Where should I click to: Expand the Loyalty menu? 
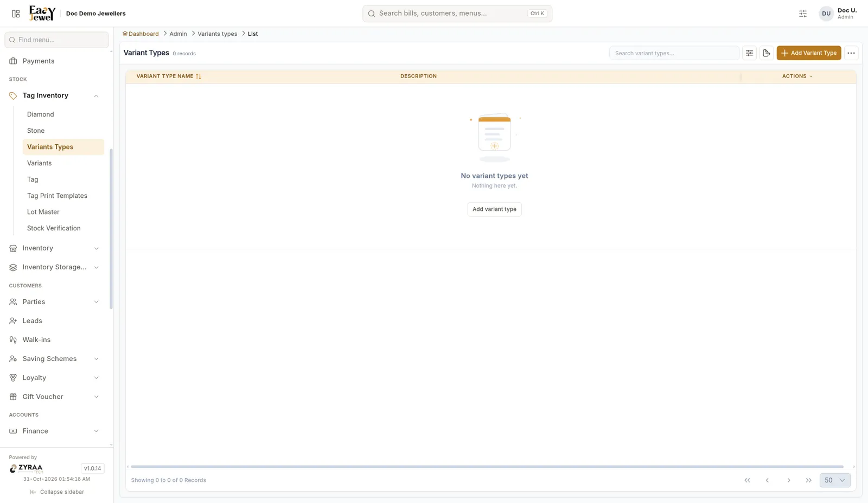point(96,378)
